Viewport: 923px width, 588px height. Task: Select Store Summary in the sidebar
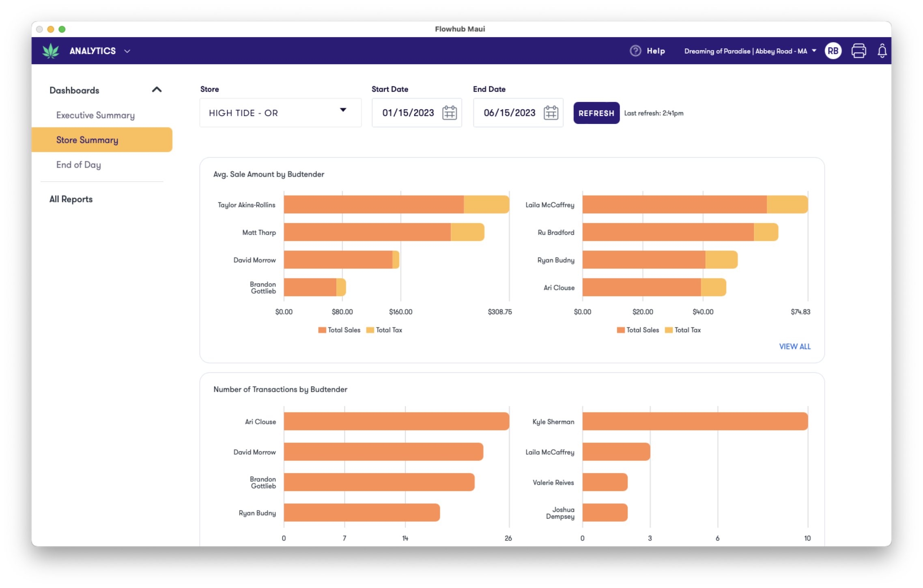click(x=102, y=140)
